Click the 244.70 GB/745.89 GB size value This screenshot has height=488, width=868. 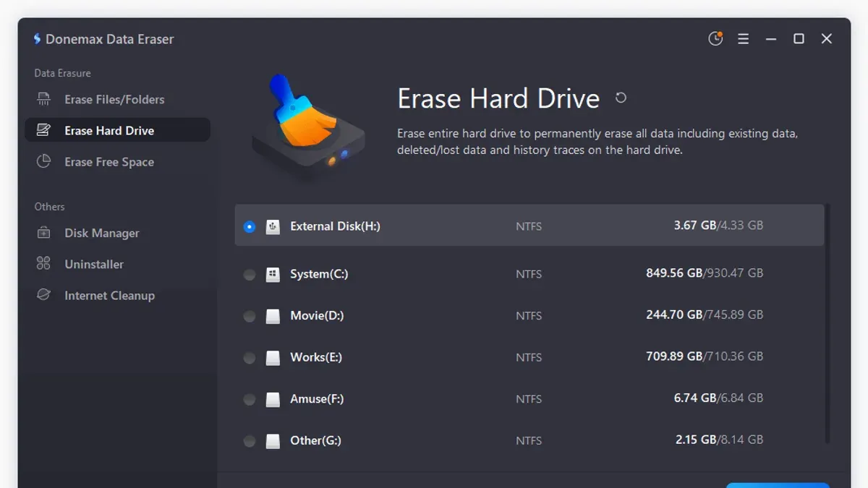click(x=705, y=314)
